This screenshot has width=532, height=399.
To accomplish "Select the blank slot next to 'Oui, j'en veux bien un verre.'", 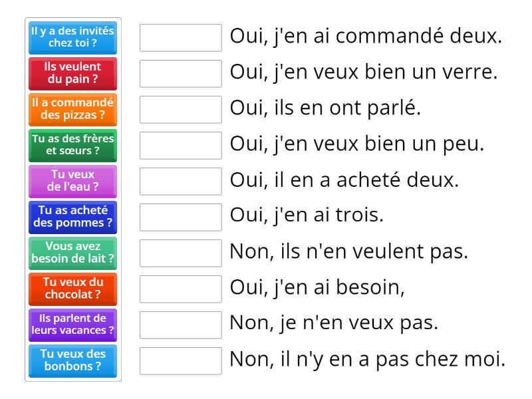I will tap(180, 74).
